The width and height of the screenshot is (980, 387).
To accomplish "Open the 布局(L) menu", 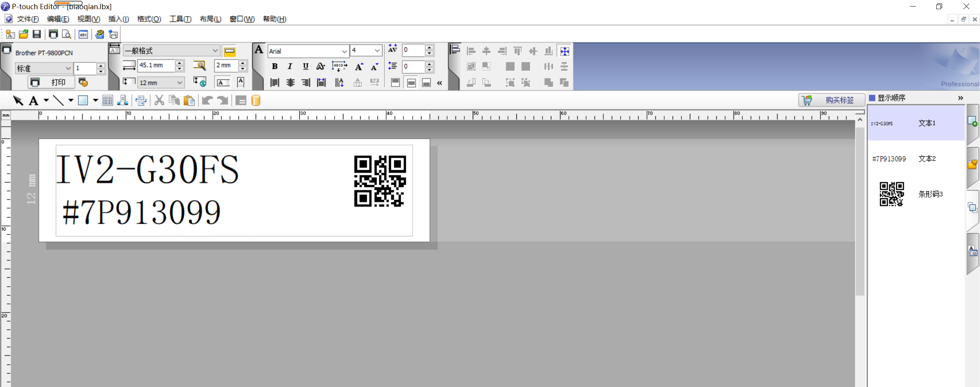I will [211, 19].
